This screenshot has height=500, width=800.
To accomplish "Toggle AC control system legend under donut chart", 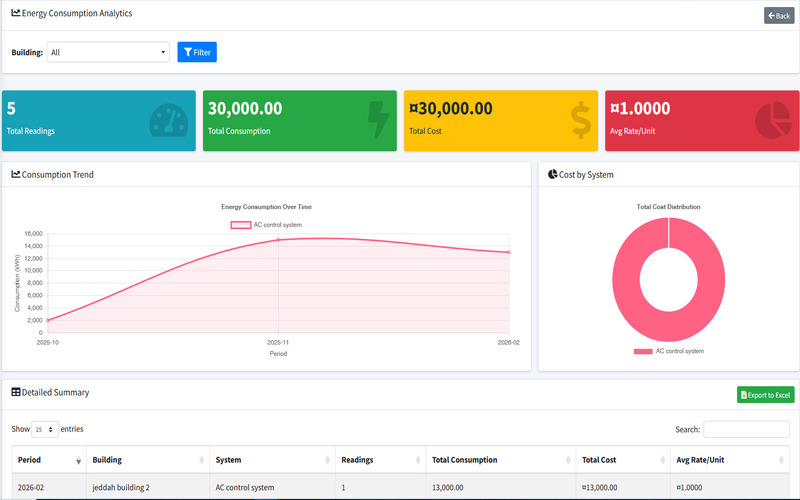I will (669, 351).
